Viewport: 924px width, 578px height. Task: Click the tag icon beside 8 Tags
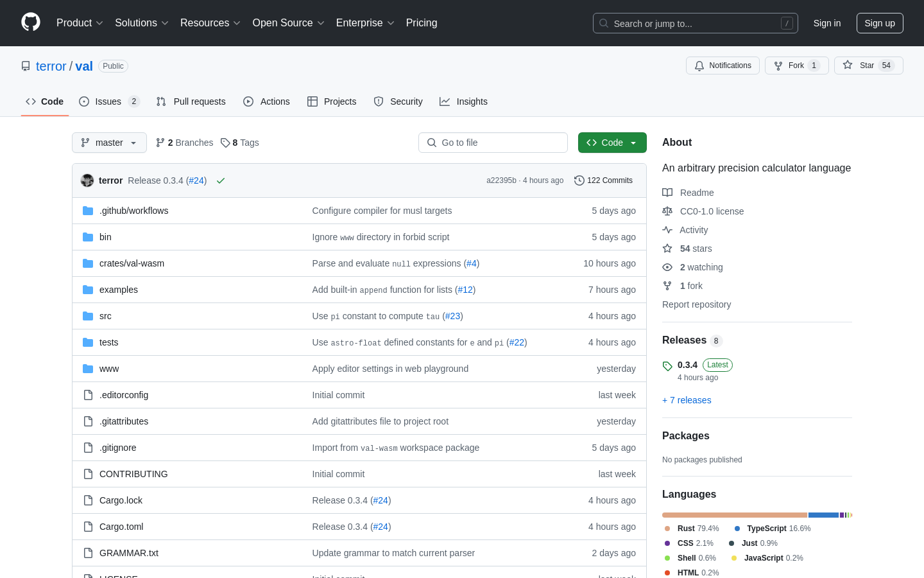point(225,143)
